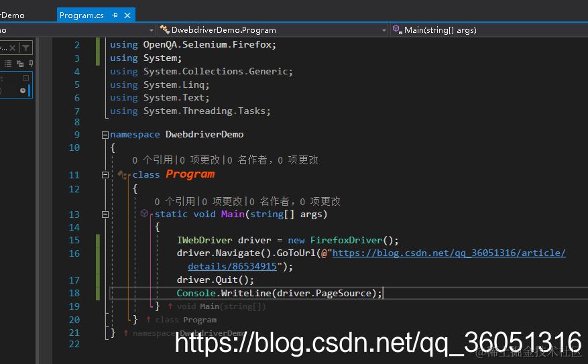
Task: Click the Console identifier on line 18
Action: [x=196, y=293]
